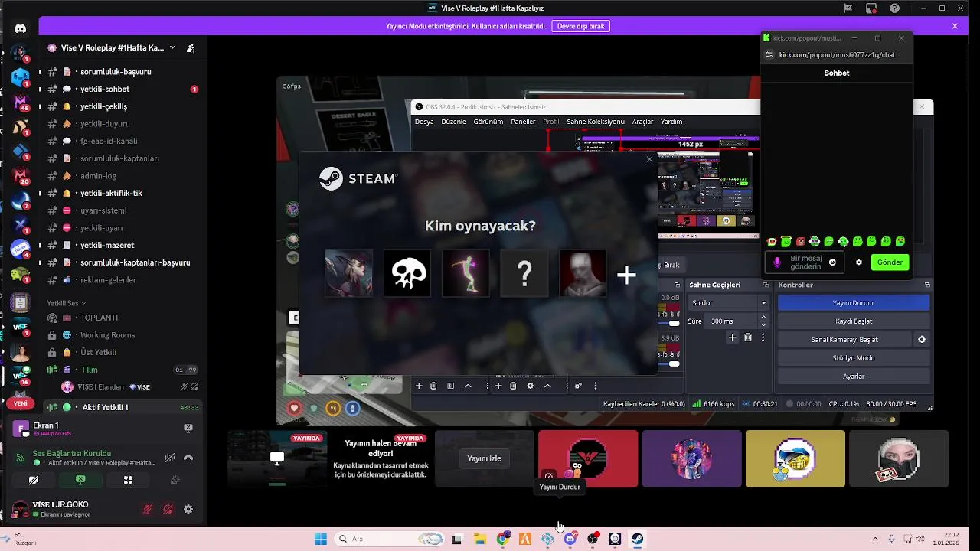Open File Explorer from taskbar
The image size is (980, 551).
480,539
